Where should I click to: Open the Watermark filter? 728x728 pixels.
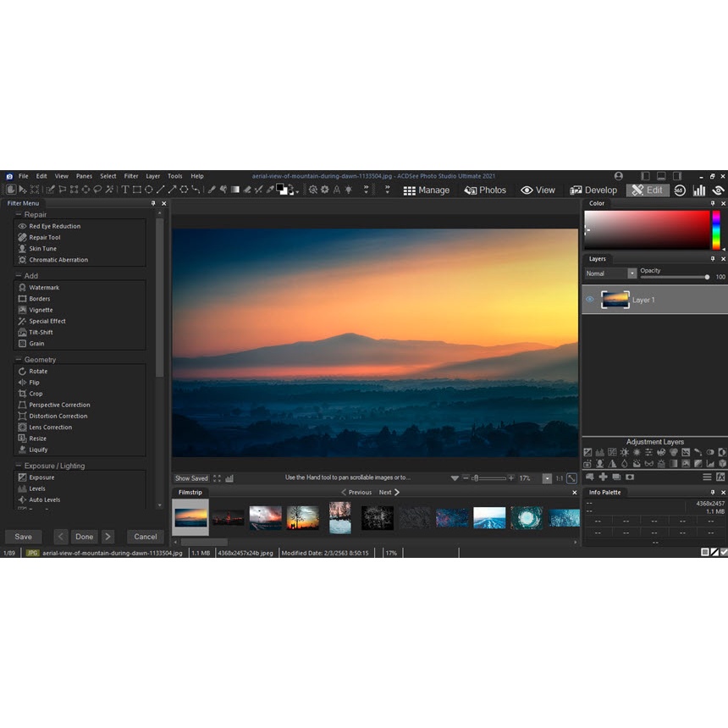pyautogui.click(x=42, y=287)
